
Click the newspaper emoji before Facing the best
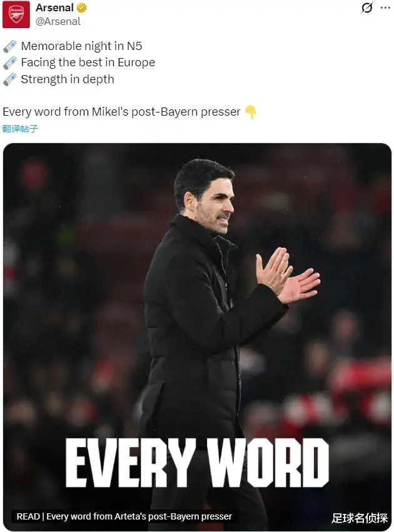tap(10, 63)
